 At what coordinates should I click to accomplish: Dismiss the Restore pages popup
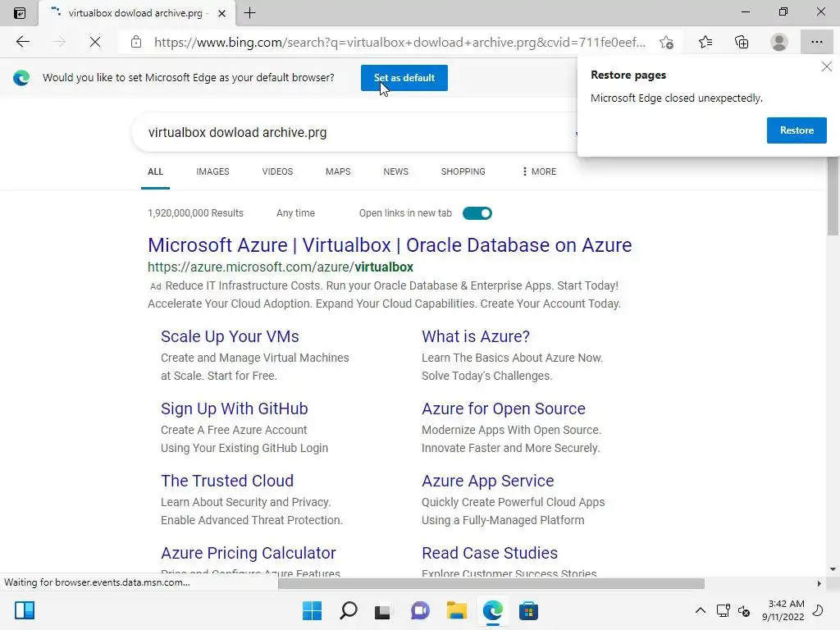point(827,66)
